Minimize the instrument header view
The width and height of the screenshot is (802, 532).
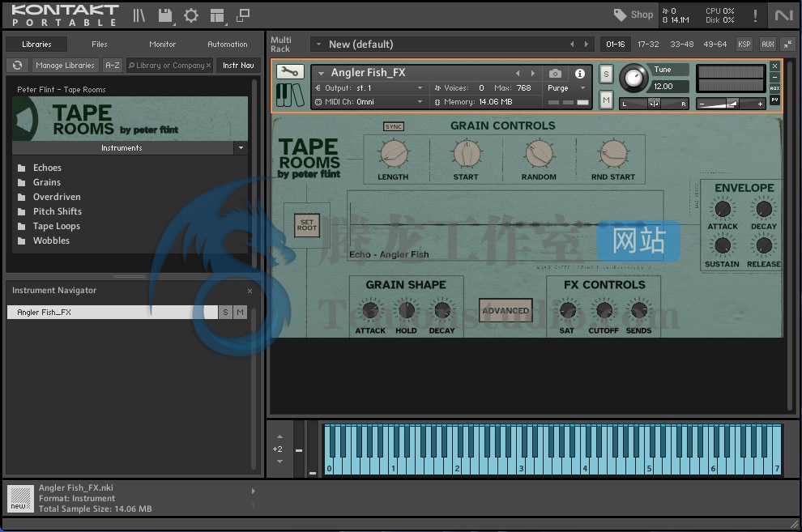coord(775,77)
